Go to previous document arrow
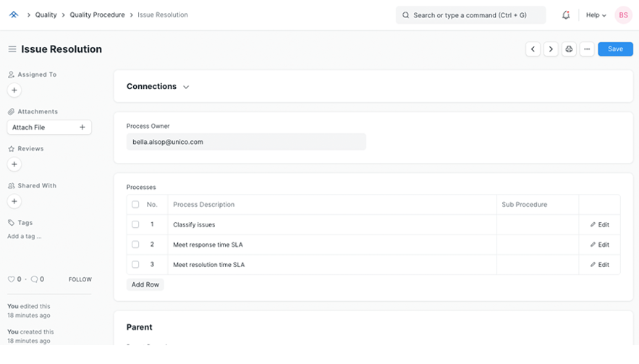This screenshot has width=639, height=364. click(533, 49)
